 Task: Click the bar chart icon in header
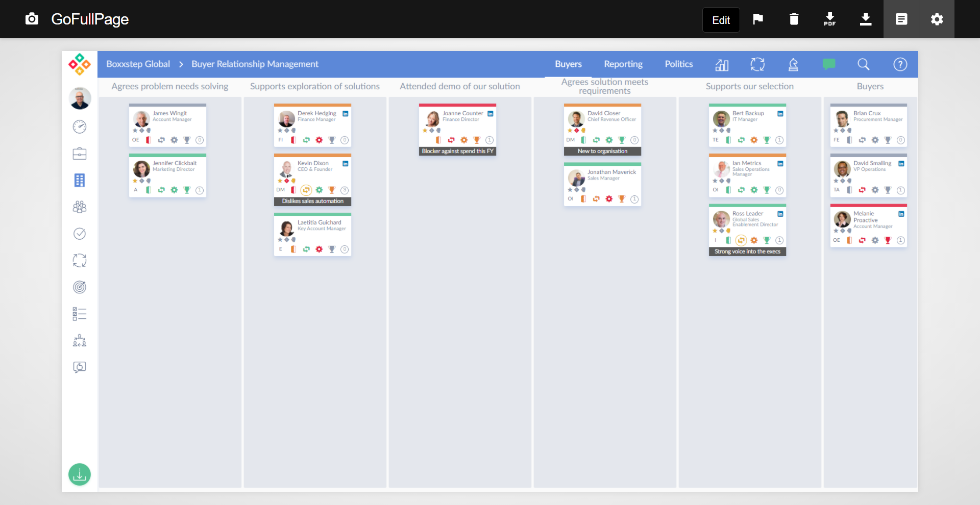click(x=722, y=64)
